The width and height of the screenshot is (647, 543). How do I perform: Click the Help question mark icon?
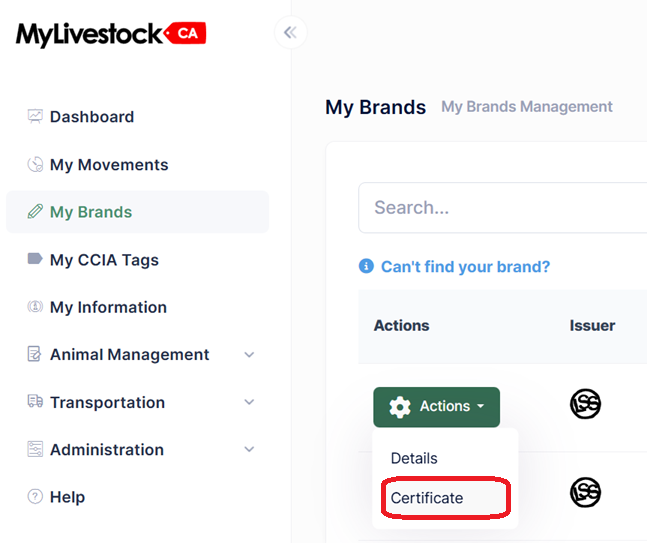[x=35, y=496]
